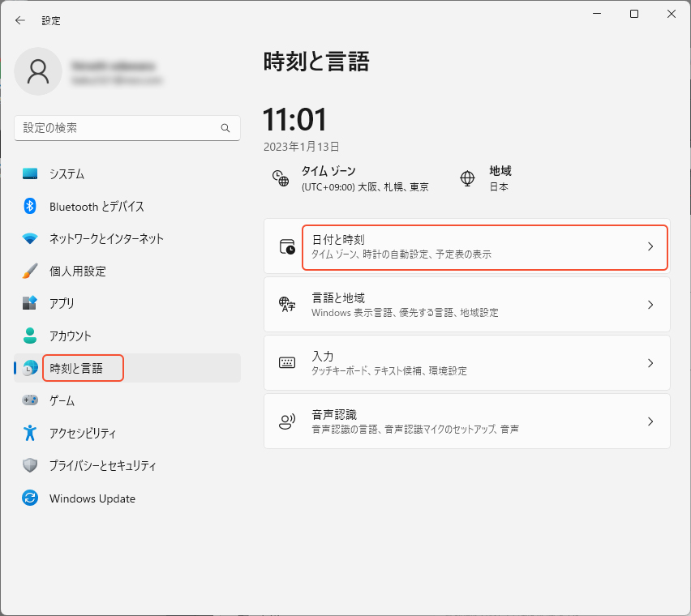Click the Windows Update sync icon

(30, 498)
